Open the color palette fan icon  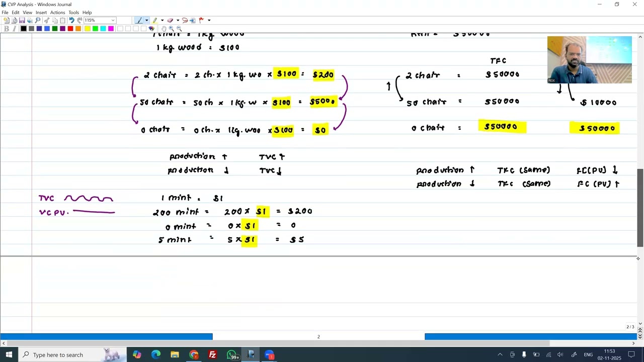pyautogui.click(x=151, y=29)
